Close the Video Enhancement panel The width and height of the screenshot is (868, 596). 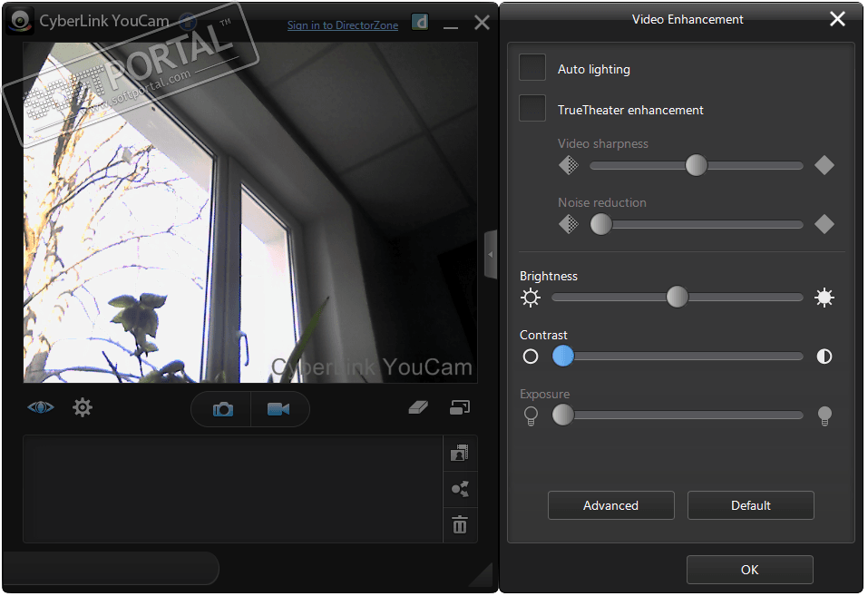(837, 19)
